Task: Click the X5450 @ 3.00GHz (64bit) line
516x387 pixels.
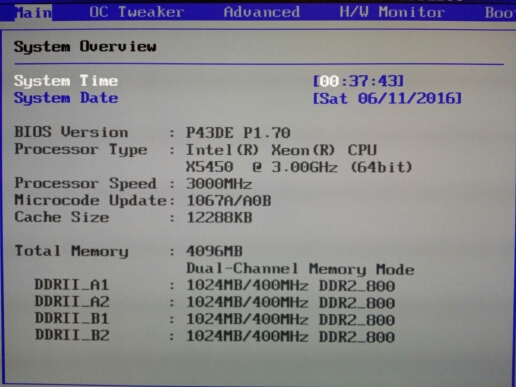Action: 299,167
